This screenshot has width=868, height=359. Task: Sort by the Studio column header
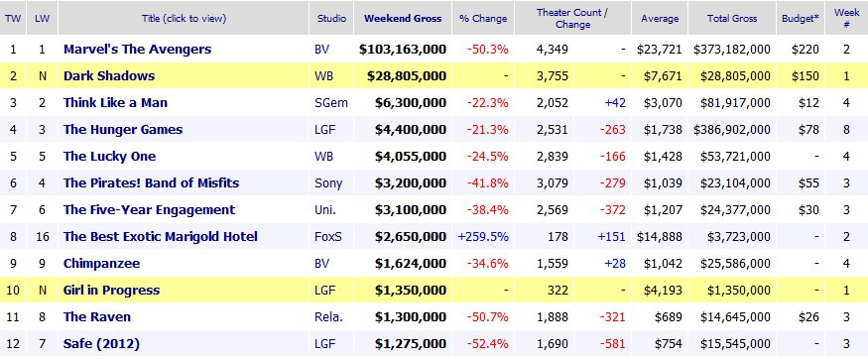click(x=331, y=18)
